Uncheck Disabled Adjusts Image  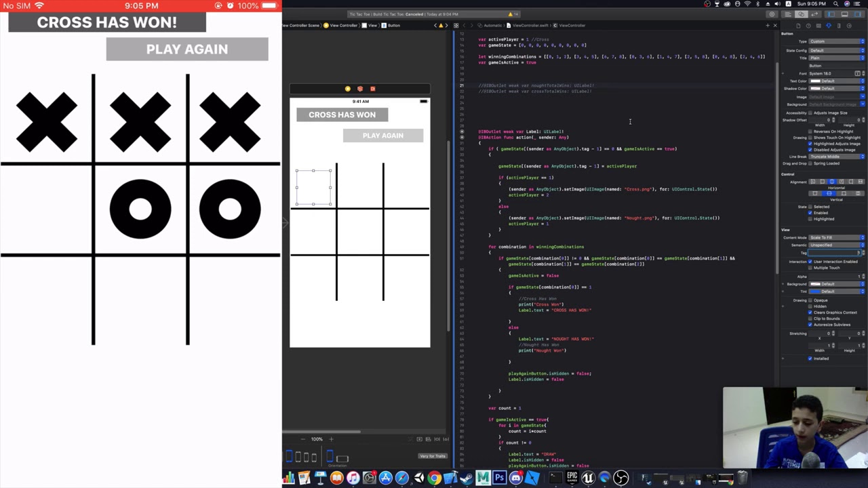click(810, 150)
